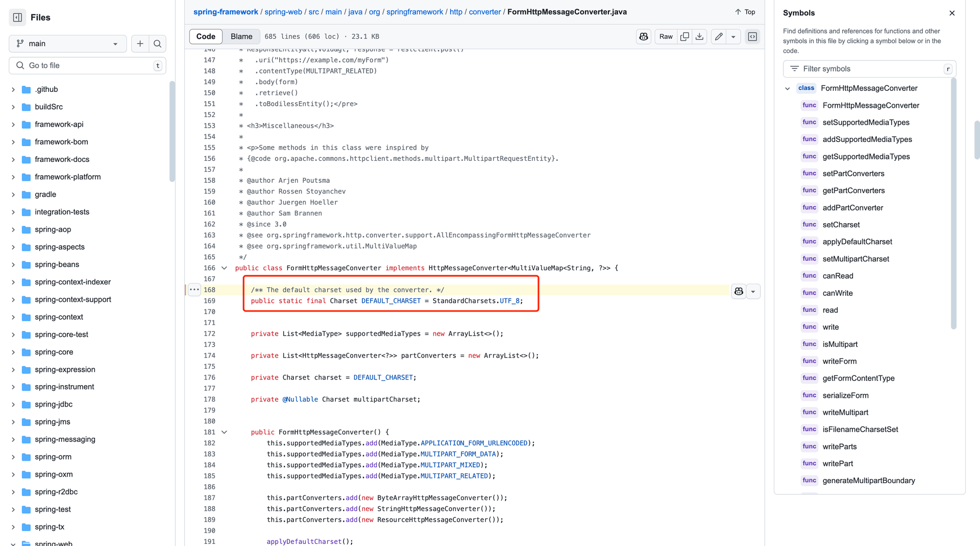This screenshot has width=980, height=546.
Task: Collapse the file tree side panel icon
Action: click(x=17, y=17)
